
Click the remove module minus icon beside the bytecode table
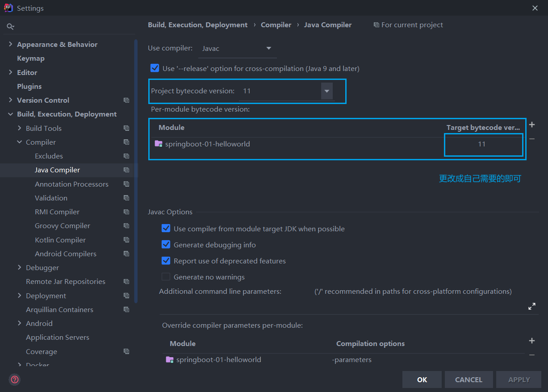tap(532, 139)
